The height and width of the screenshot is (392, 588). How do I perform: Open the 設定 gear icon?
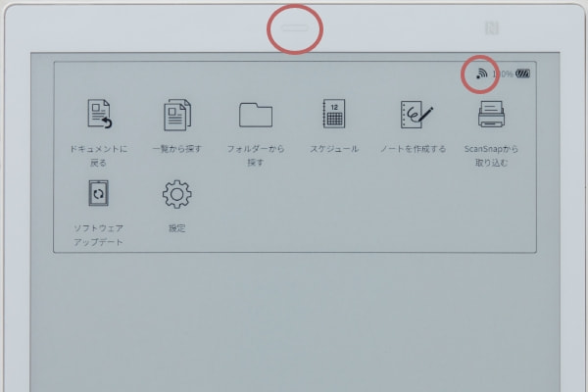tap(176, 194)
